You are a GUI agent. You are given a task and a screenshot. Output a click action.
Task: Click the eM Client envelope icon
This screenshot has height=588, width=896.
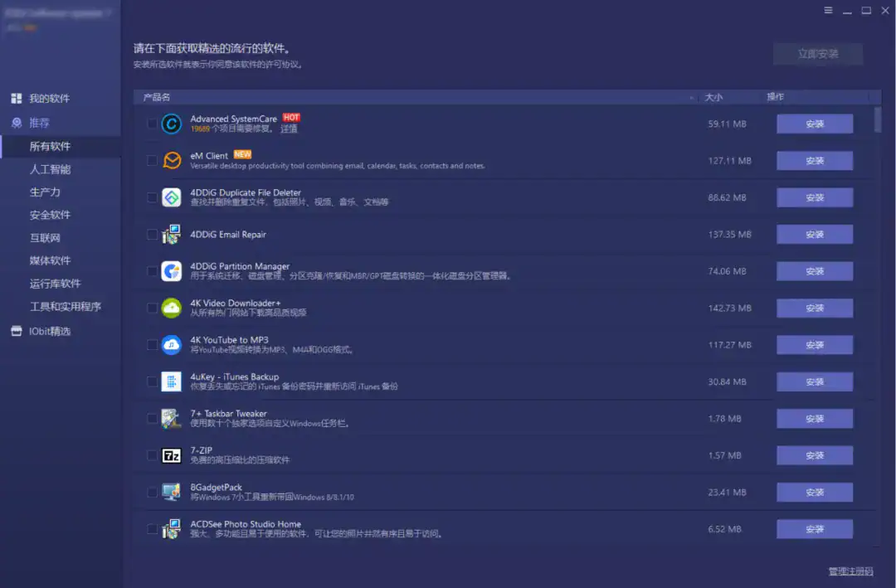click(172, 161)
